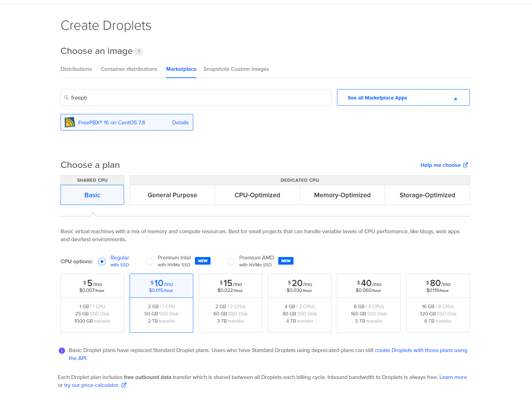Select the Premium AMD radio button
This screenshot has width=532, height=408.
tap(231, 262)
